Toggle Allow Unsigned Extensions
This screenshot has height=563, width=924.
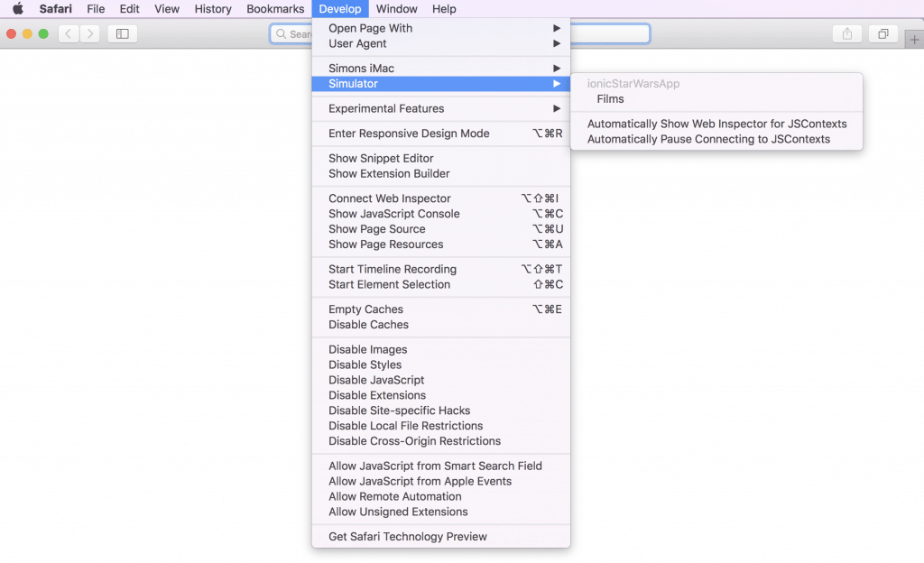point(440,512)
